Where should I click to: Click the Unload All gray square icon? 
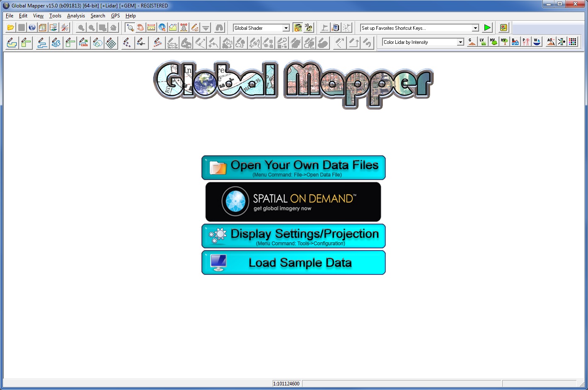(x=22, y=28)
